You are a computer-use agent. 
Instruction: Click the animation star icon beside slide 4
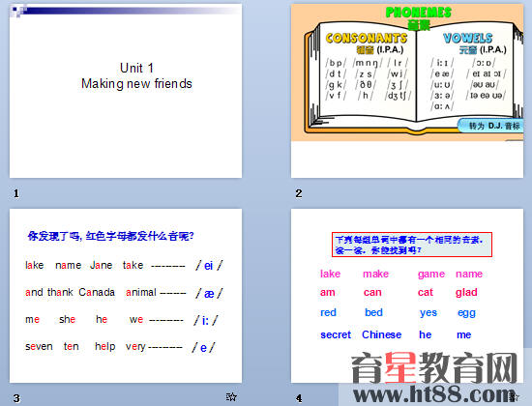(x=515, y=396)
